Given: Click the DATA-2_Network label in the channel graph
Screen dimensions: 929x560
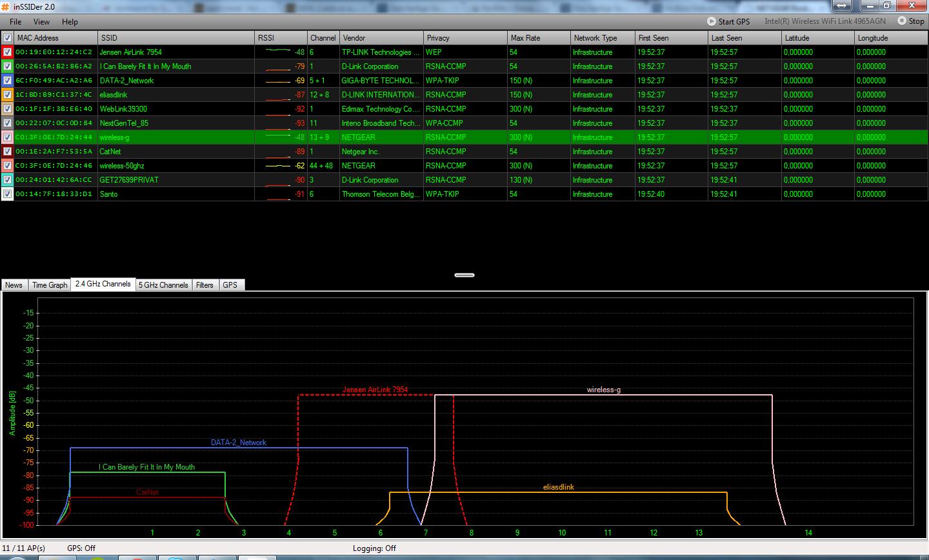Looking at the screenshot, I should pyautogui.click(x=239, y=443).
